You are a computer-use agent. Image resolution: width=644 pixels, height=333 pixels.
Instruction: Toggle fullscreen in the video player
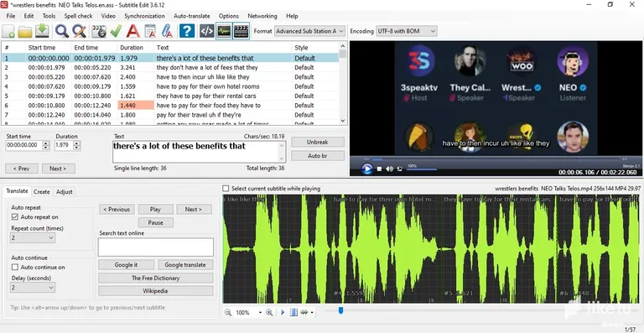(400, 169)
